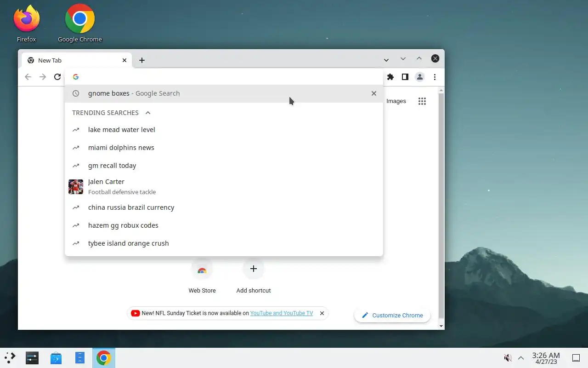Viewport: 588px width, 368px height.
Task: Open the Web Store shortcut
Action: pyautogui.click(x=202, y=276)
